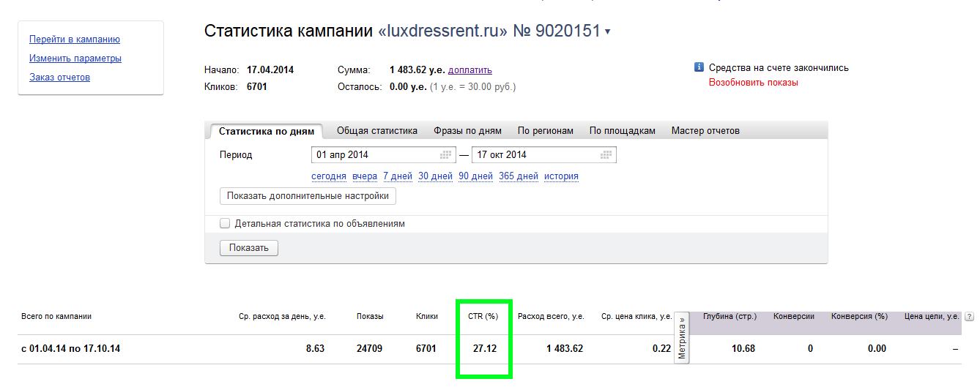Switch to По регионам tab

coord(546,131)
